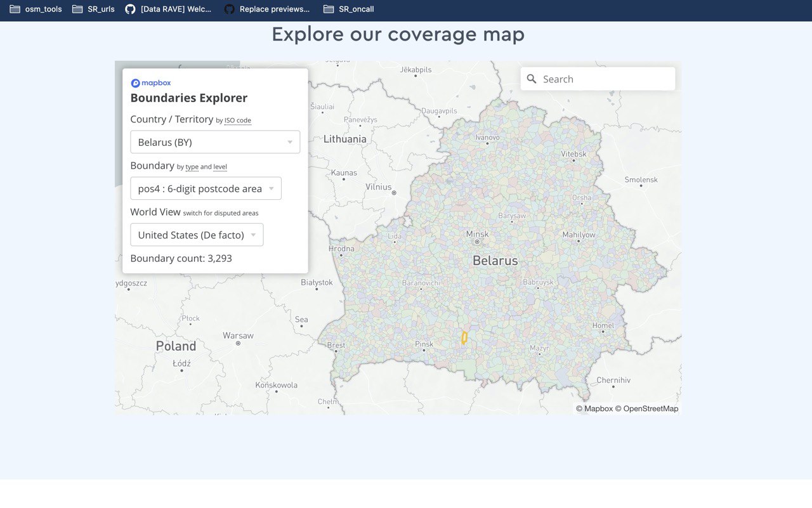Click the Panevėžys label on the map
This screenshot has width=812, height=508.
click(x=360, y=120)
